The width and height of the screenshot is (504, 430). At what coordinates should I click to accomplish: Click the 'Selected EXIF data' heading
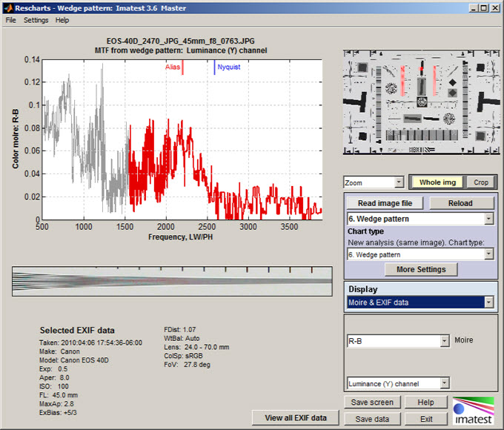77,331
